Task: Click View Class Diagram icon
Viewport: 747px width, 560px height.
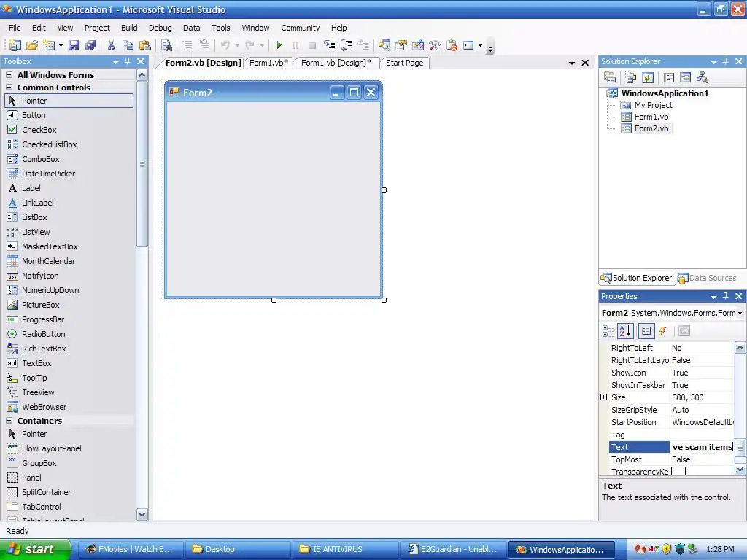Action: coord(703,77)
